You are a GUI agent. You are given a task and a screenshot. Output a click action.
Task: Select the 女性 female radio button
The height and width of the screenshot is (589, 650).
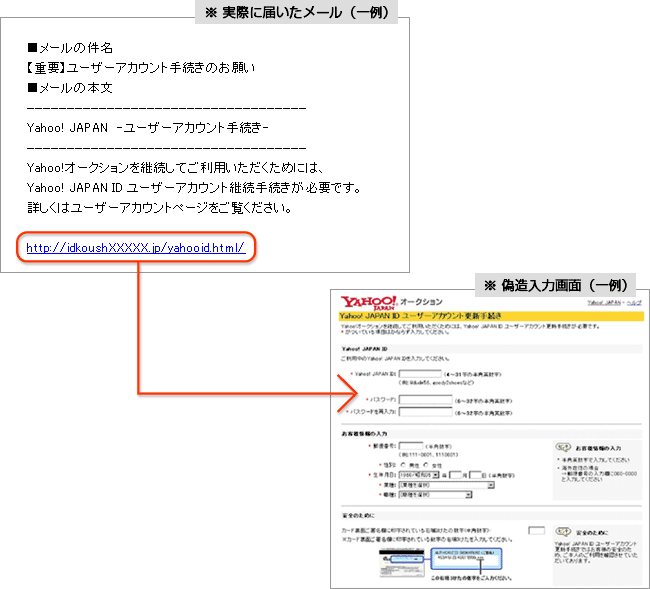click(x=426, y=465)
